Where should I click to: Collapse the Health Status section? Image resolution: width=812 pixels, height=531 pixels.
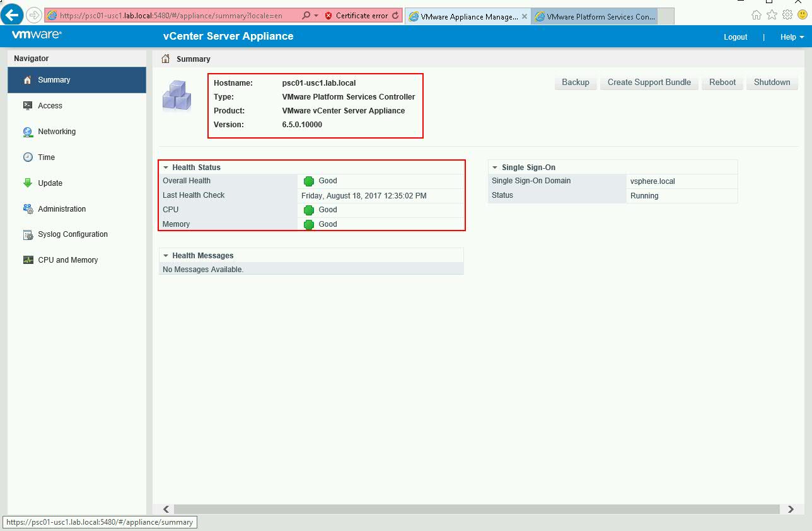coord(166,168)
